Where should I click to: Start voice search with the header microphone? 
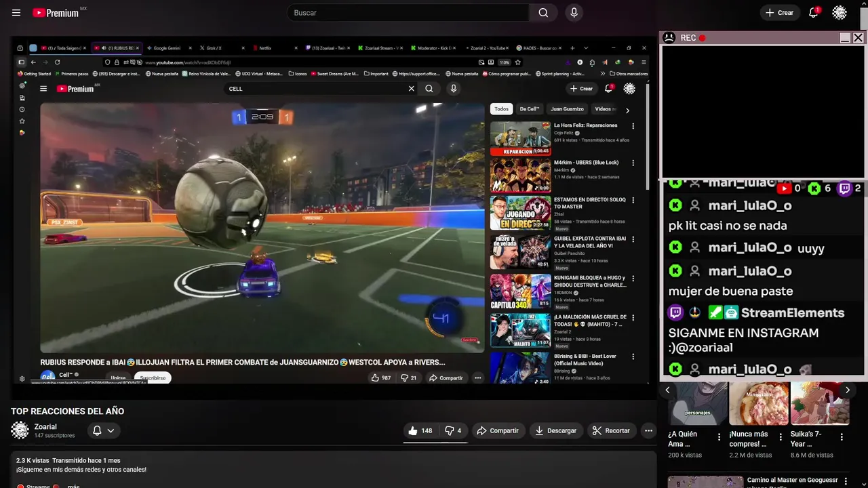click(574, 13)
